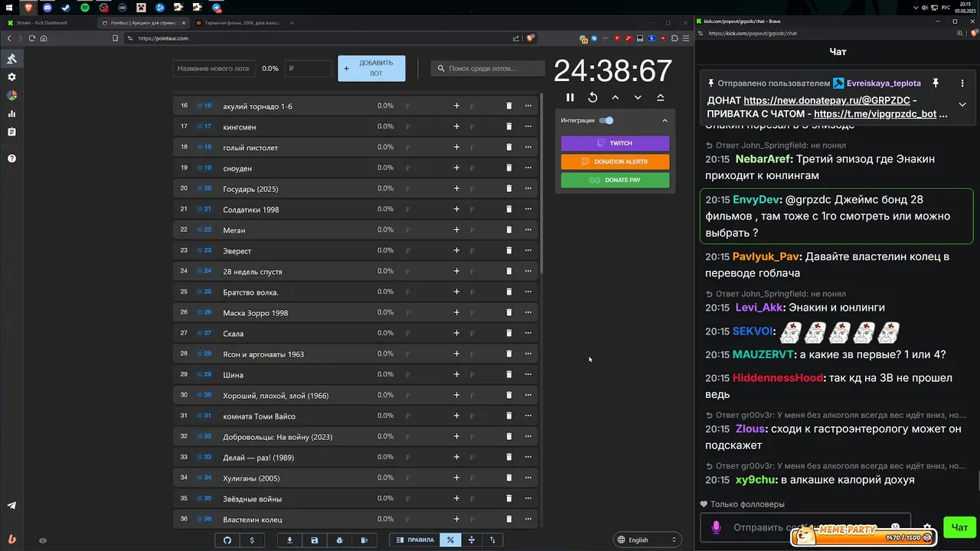
Task: Toggle the compact rows divider button
Action: tap(472, 540)
